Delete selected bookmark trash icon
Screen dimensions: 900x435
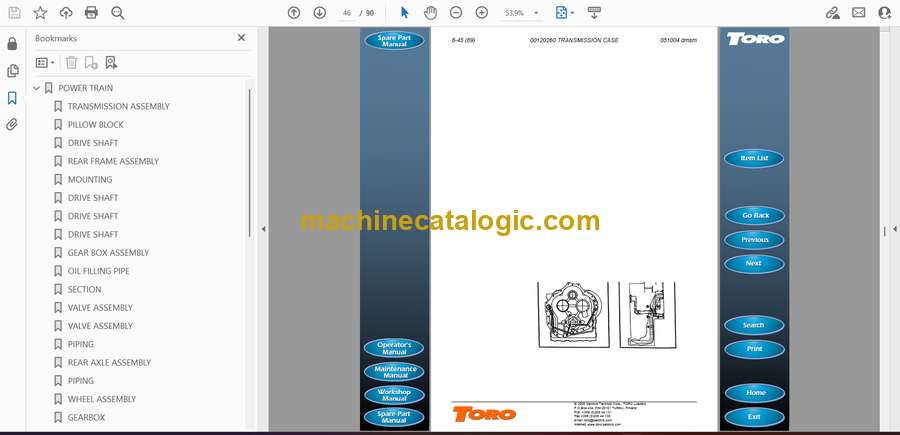pyautogui.click(x=71, y=63)
